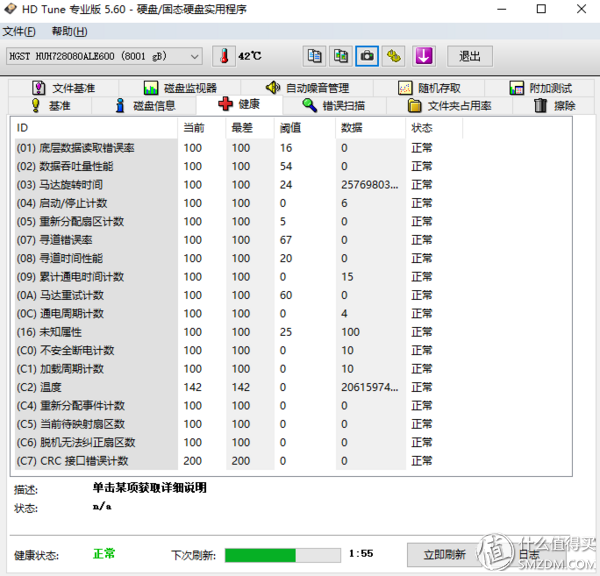Switch to the 擦除 tab
This screenshot has width=600, height=576.
pyautogui.click(x=554, y=106)
